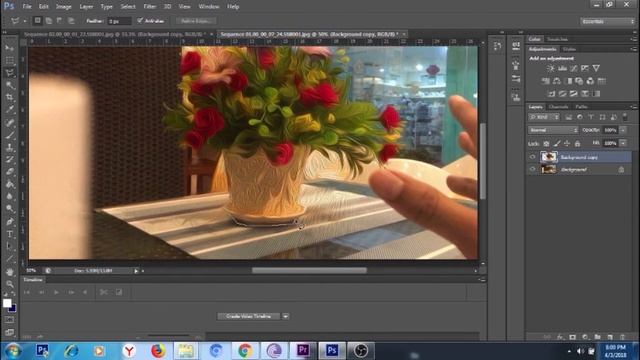This screenshot has width=640, height=360.
Task: Click the Add to selection mode button
Action: pyautogui.click(x=49, y=20)
